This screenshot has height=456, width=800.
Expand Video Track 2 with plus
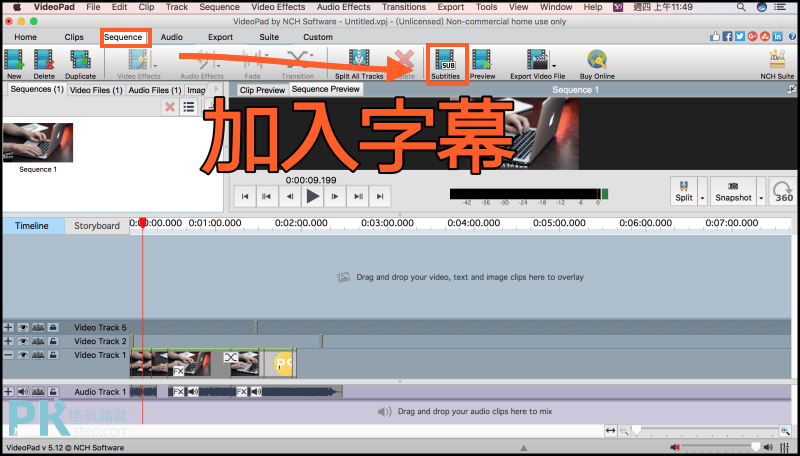(8, 341)
